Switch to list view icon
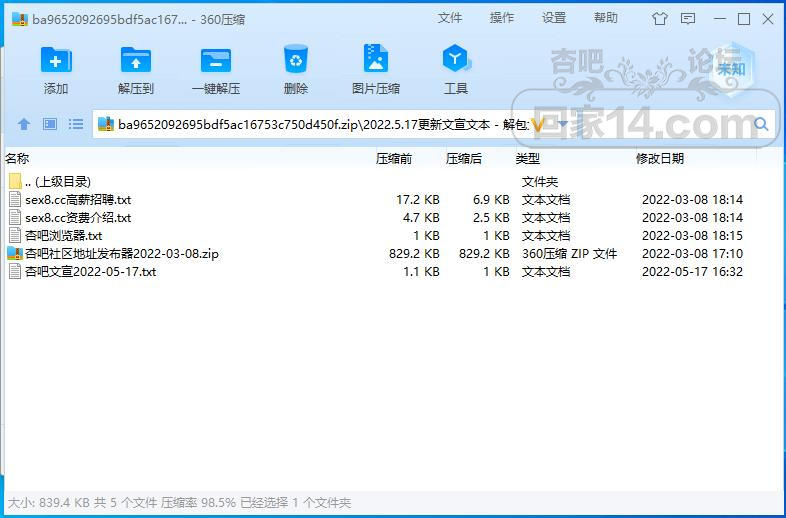 (76, 124)
